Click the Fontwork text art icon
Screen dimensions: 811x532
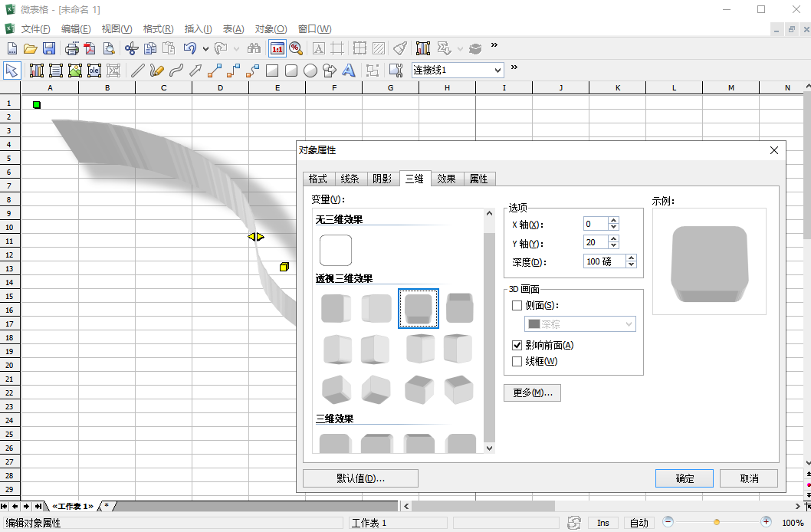pyautogui.click(x=348, y=71)
